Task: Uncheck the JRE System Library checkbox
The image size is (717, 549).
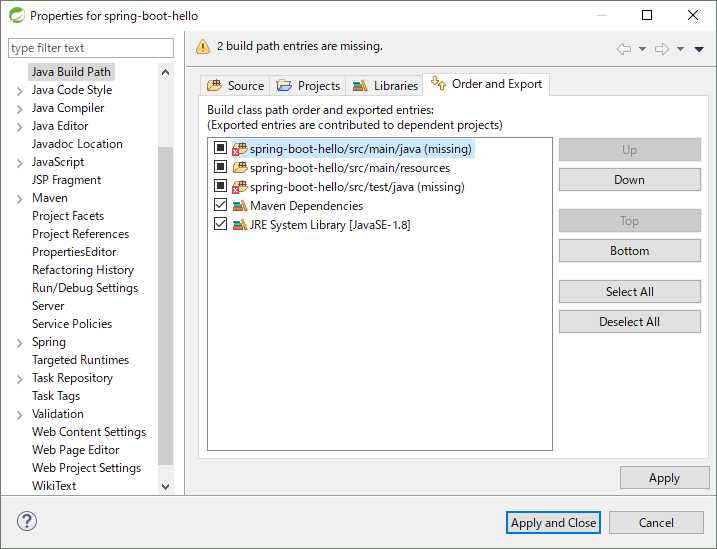Action: click(x=220, y=224)
